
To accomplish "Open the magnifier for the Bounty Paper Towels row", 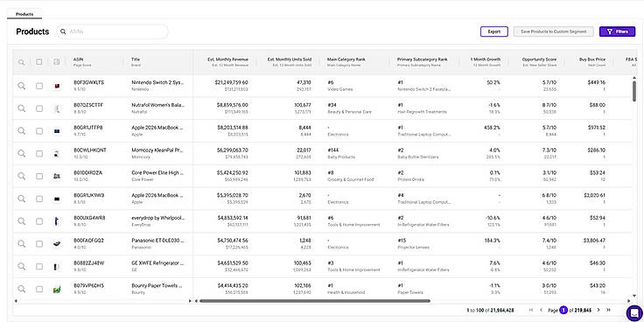I will pyautogui.click(x=21, y=289).
